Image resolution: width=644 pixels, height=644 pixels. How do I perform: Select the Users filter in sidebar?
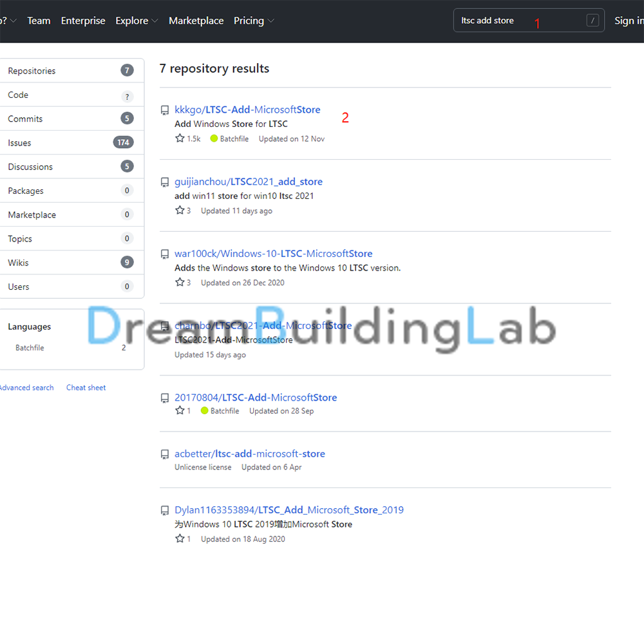point(72,287)
